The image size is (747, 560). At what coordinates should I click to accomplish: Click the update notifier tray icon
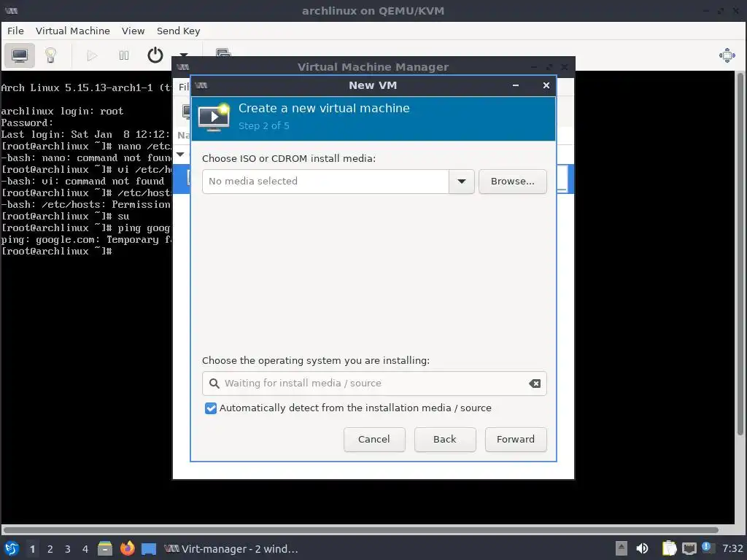(707, 548)
